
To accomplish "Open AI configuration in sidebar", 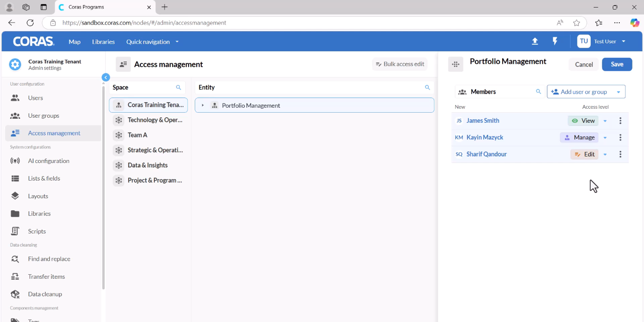I will click(53, 161).
